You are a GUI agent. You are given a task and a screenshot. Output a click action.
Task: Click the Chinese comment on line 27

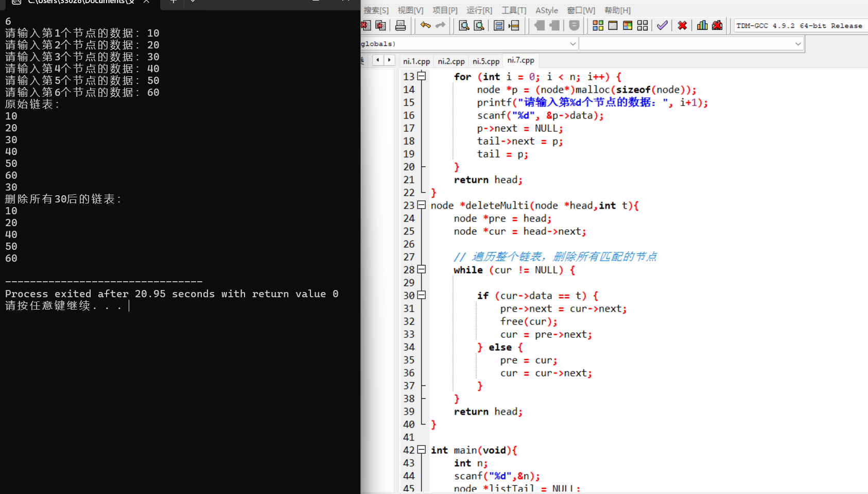tap(555, 257)
